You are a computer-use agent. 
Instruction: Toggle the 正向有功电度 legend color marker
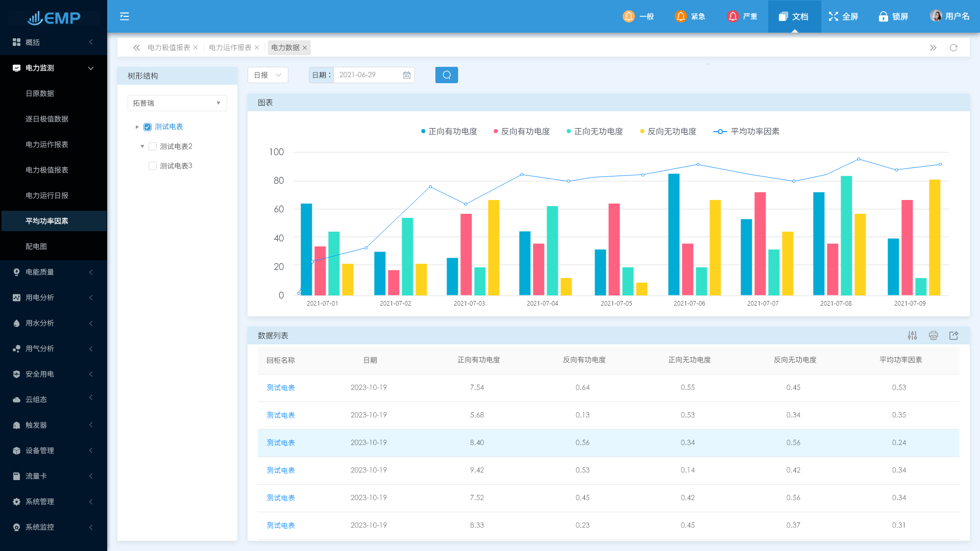pyautogui.click(x=423, y=132)
